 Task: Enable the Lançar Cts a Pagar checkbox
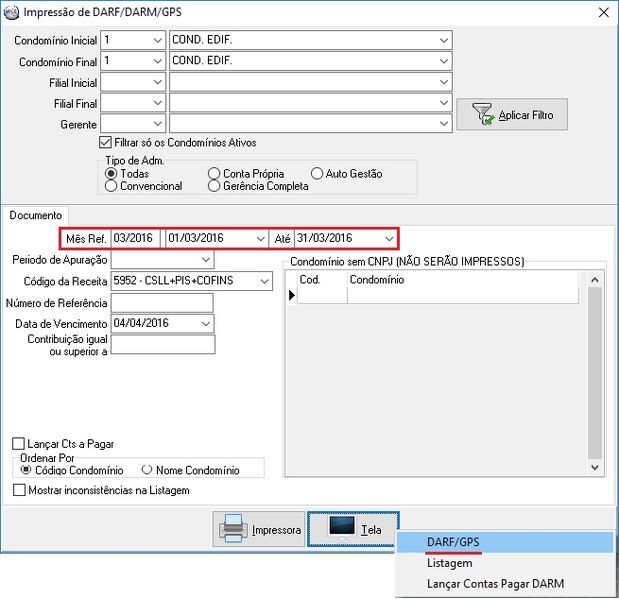click(18, 444)
